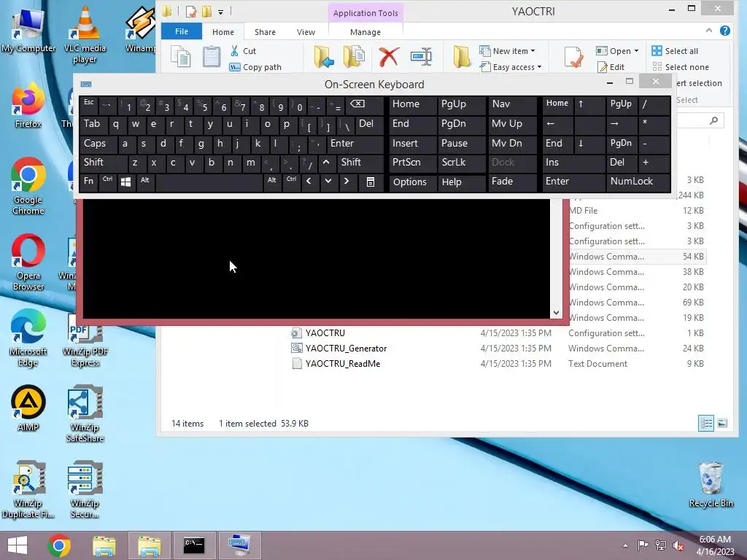Show hidden tray icons arrow
Image resolution: width=747 pixels, height=560 pixels.
pos(625,545)
